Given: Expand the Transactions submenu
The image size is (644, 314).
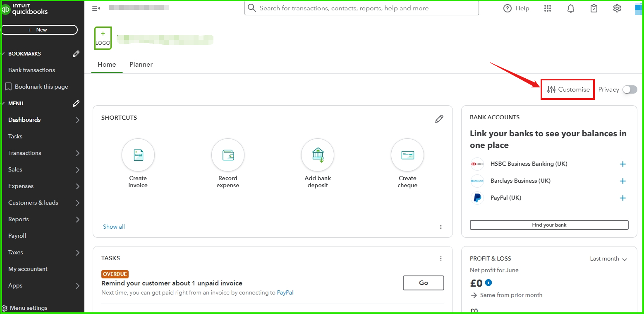Looking at the screenshot, I should (x=77, y=153).
